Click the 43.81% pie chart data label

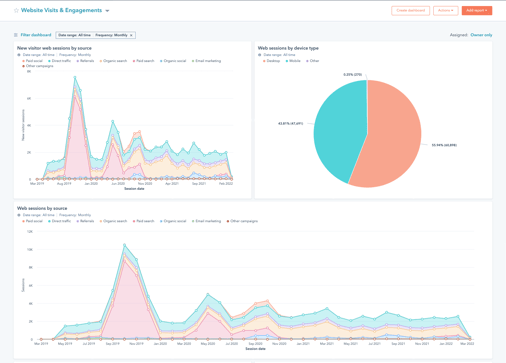click(x=290, y=124)
